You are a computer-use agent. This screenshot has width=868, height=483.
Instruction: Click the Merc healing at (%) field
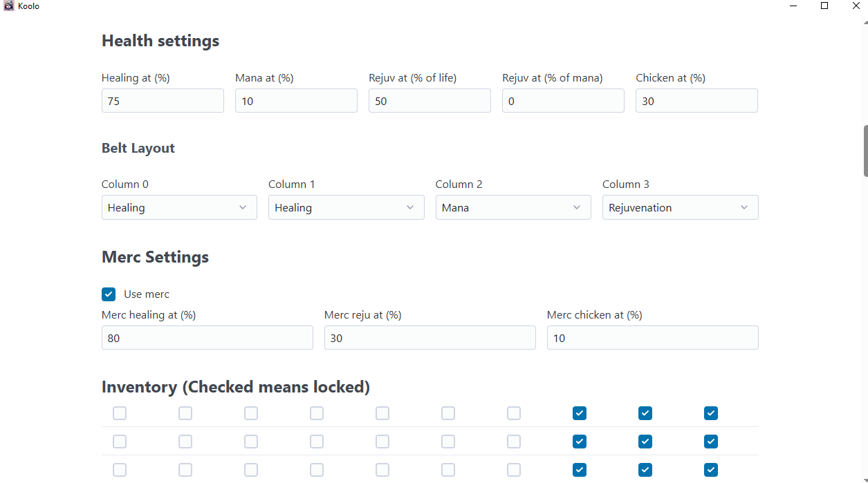pyautogui.click(x=207, y=338)
